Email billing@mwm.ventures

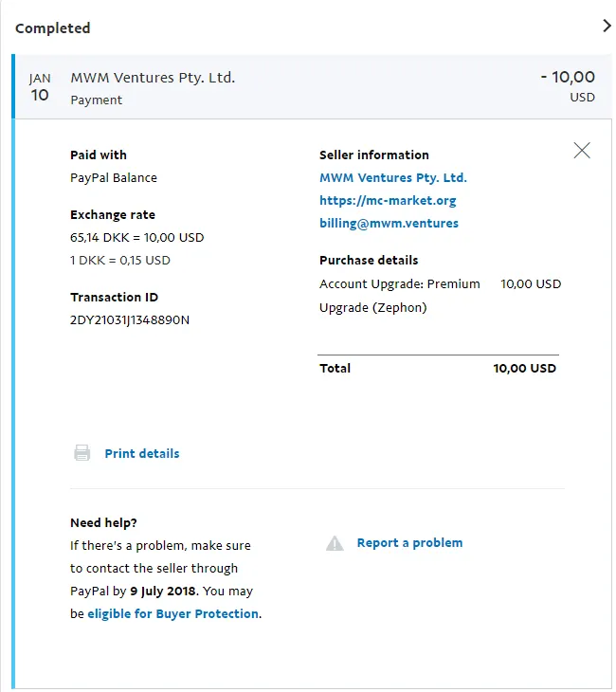click(x=389, y=224)
